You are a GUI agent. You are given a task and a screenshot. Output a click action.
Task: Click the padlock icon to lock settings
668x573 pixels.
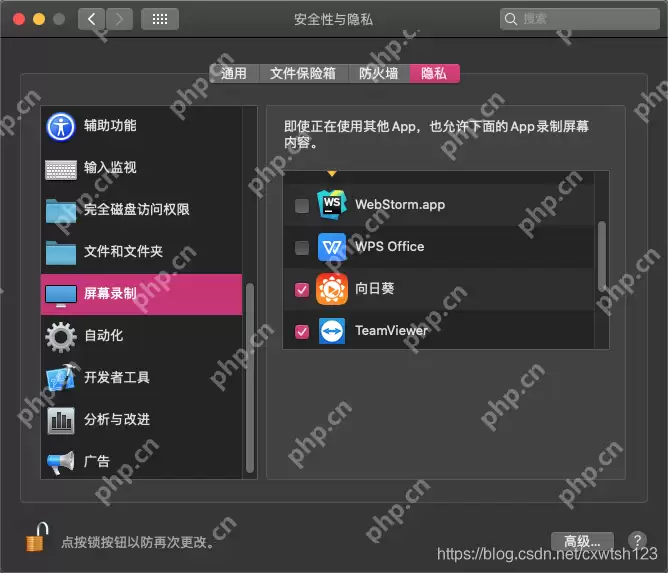37,537
